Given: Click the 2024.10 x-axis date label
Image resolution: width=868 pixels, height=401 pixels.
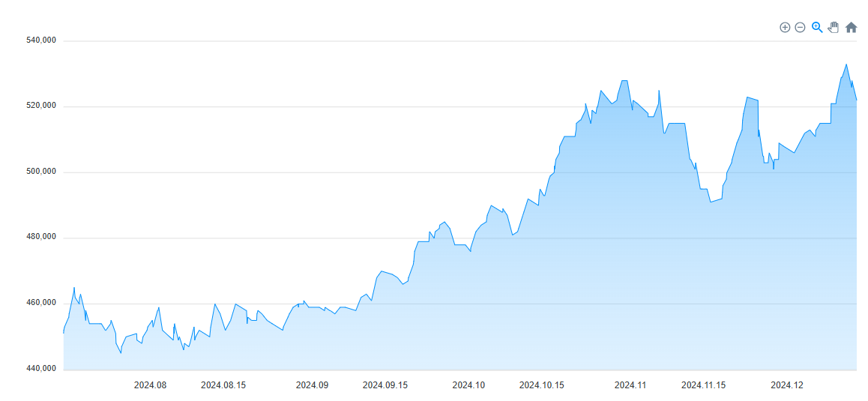Looking at the screenshot, I should tap(468, 385).
